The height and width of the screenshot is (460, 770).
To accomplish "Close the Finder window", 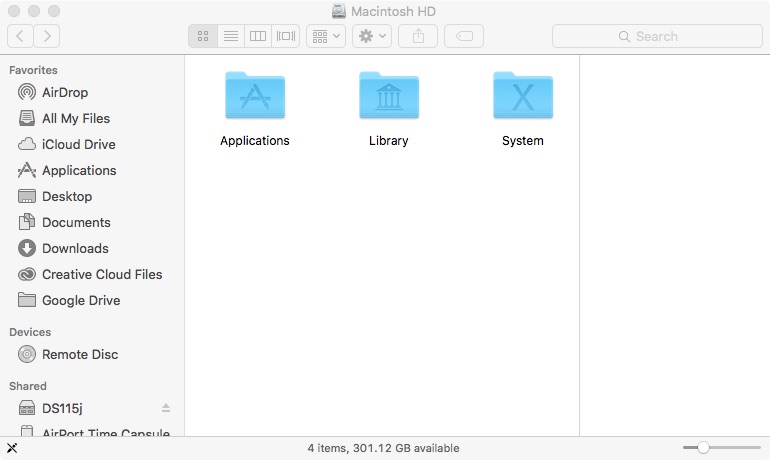I will (14, 11).
